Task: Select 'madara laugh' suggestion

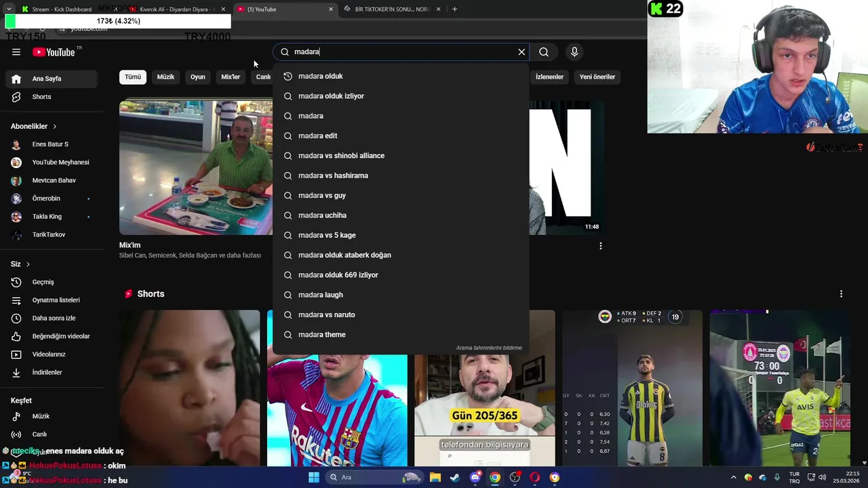Action: point(401,295)
